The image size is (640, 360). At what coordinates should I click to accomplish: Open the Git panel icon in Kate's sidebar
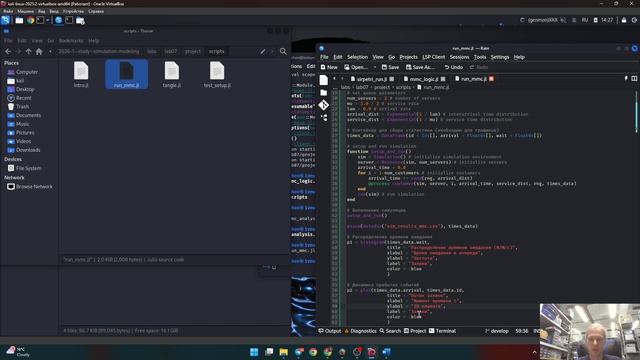click(324, 105)
